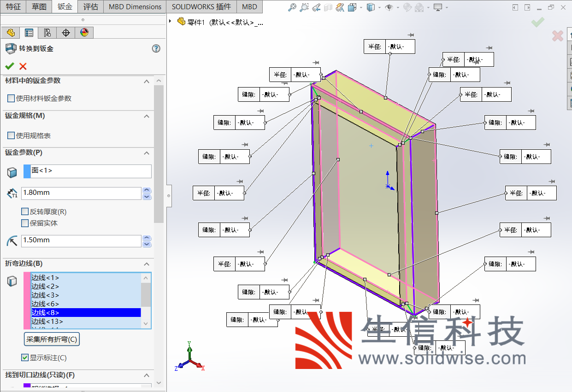Click the 1.80mm thickness input field
572x392 pixels.
click(81, 193)
